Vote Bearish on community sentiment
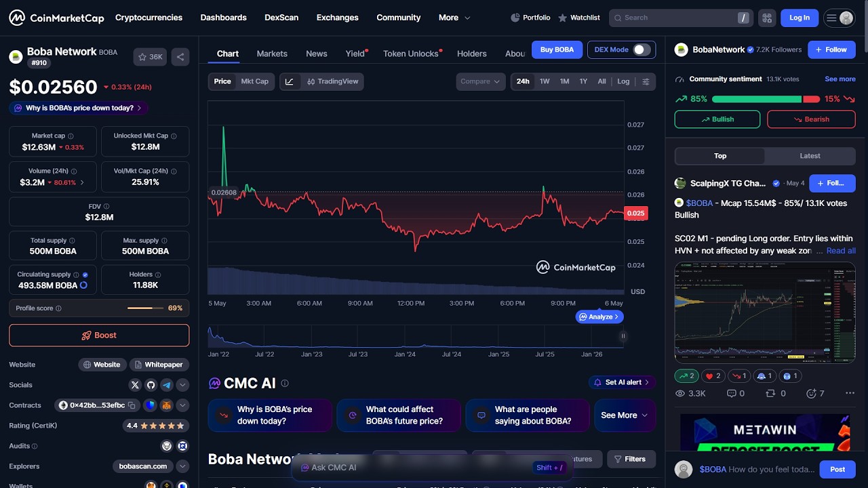 click(811, 119)
